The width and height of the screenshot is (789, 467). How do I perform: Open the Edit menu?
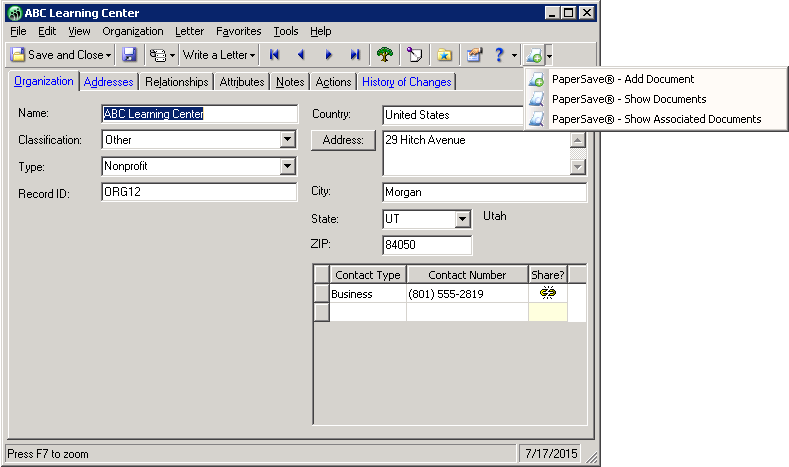47,31
